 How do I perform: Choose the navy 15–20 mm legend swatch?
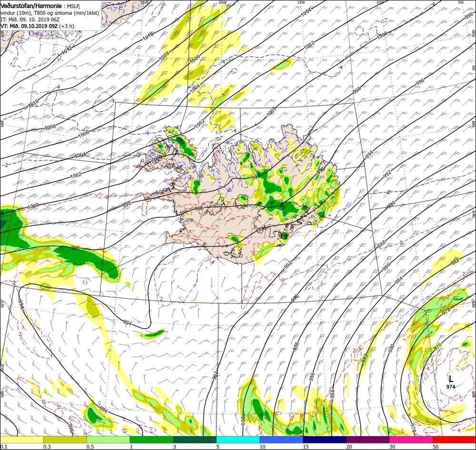(x=325, y=440)
